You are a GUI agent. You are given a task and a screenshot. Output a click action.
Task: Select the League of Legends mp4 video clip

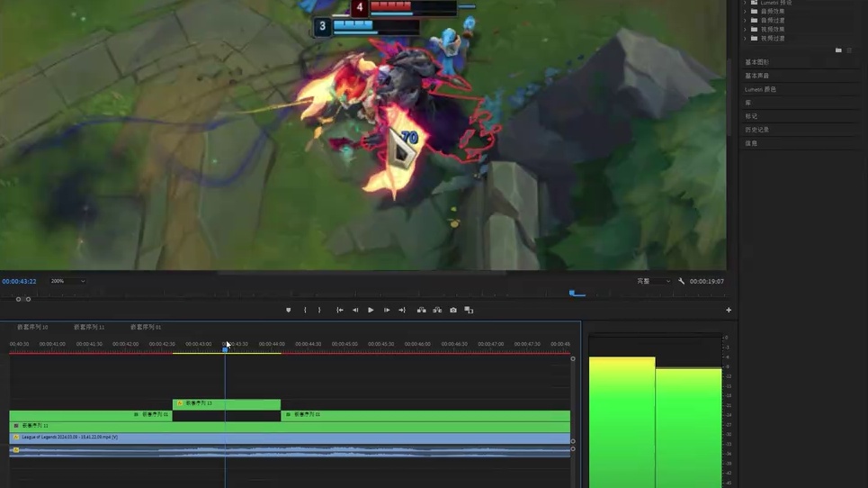[x=290, y=438]
